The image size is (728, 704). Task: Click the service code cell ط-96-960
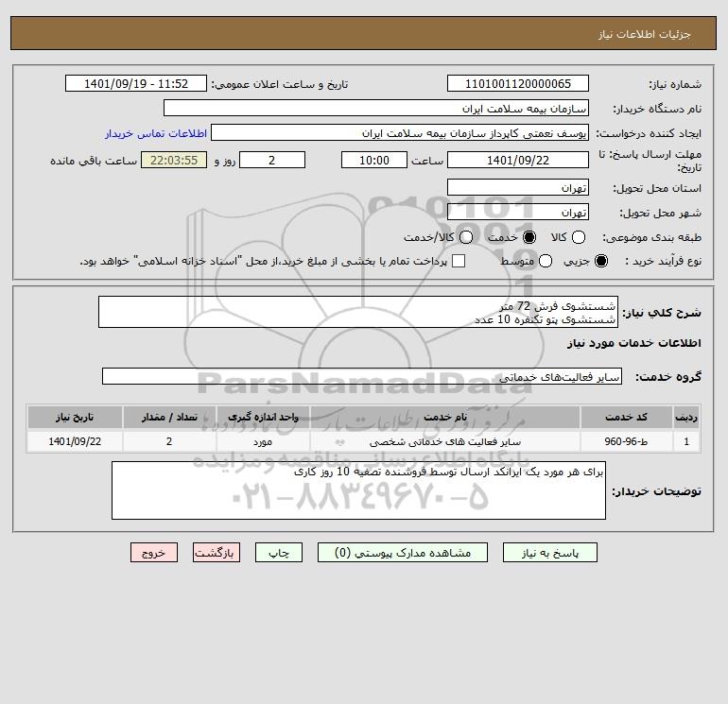[x=626, y=441]
